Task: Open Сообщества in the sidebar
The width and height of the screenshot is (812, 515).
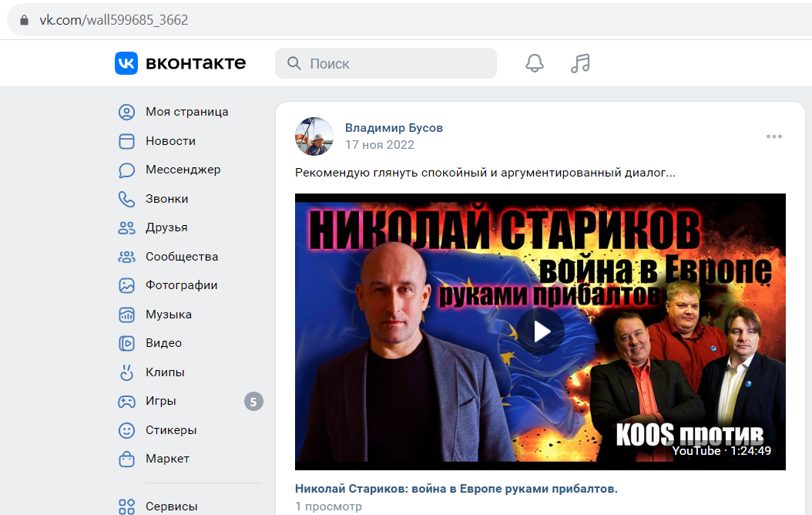Action: click(x=182, y=257)
